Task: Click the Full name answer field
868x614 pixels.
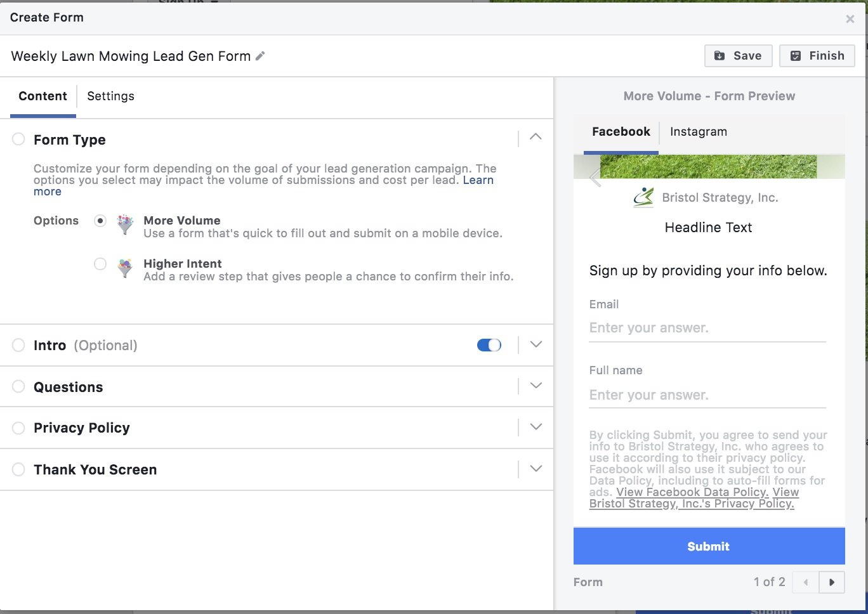Action: coord(707,396)
